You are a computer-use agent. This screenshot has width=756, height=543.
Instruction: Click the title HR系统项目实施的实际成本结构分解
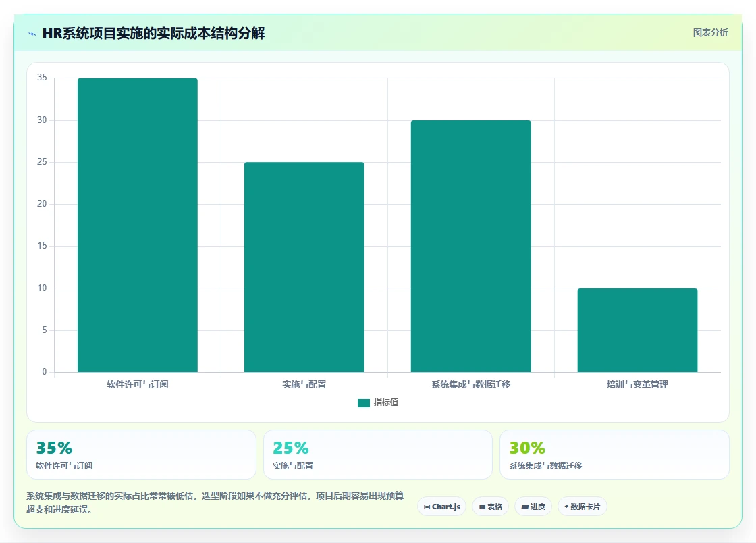pyautogui.click(x=153, y=33)
